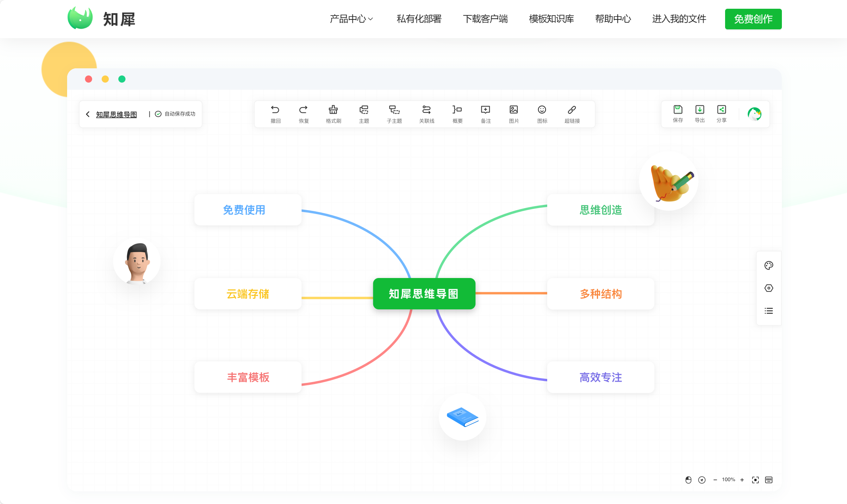Click the mouse mode icon in status bar
Viewport: 847px width, 504px height.
pyautogui.click(x=689, y=480)
